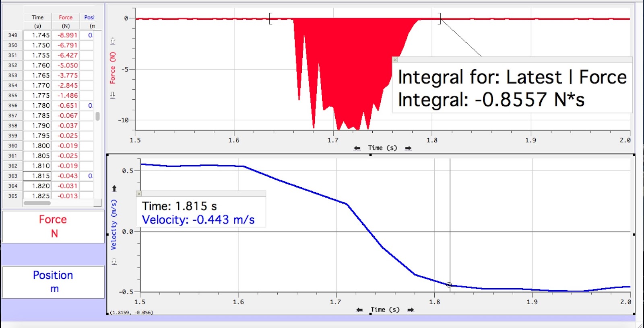
Task: Select the Time column header
Action: point(37,17)
